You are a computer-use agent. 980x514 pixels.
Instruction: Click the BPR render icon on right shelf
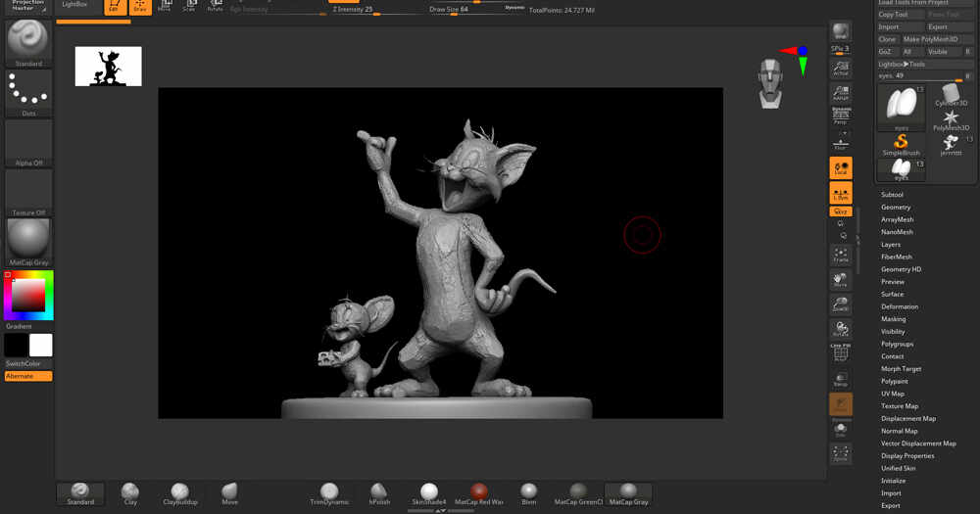[x=841, y=31]
